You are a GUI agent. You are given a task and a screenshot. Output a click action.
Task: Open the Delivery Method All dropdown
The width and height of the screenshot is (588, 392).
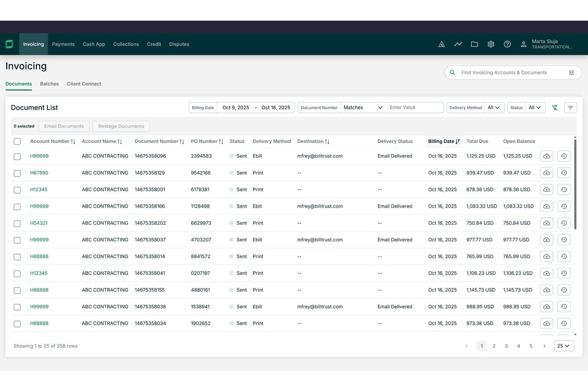(494, 108)
